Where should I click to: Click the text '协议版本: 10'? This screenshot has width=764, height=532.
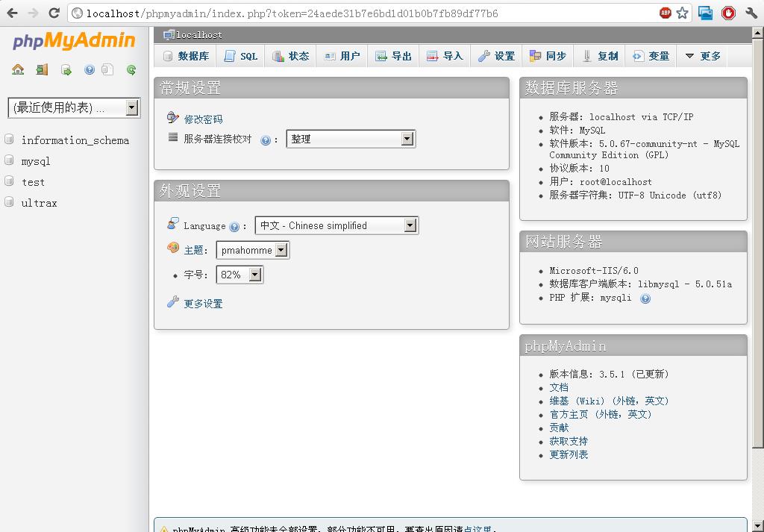579,169
